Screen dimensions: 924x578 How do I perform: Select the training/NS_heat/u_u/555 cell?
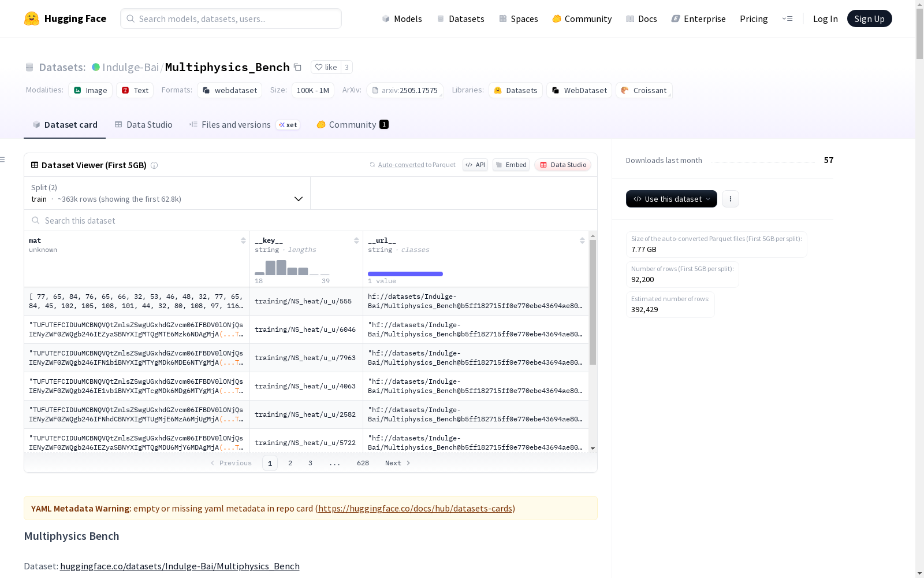point(306,301)
